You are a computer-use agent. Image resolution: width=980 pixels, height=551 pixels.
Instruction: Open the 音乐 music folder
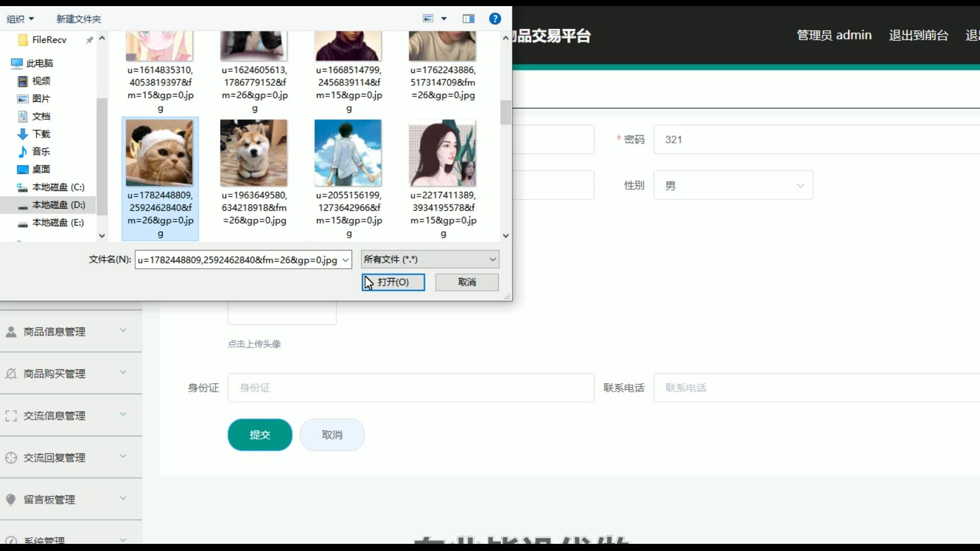pos(41,152)
